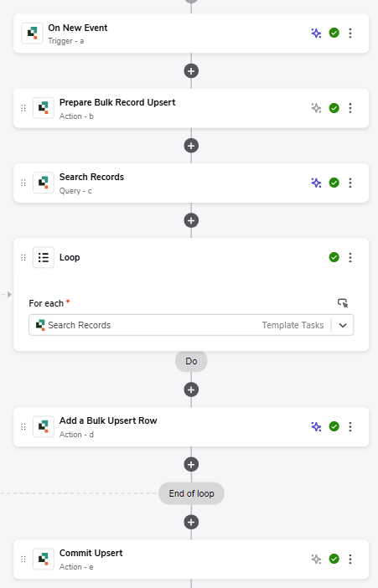Open options menu for Search Records step

[x=350, y=183]
